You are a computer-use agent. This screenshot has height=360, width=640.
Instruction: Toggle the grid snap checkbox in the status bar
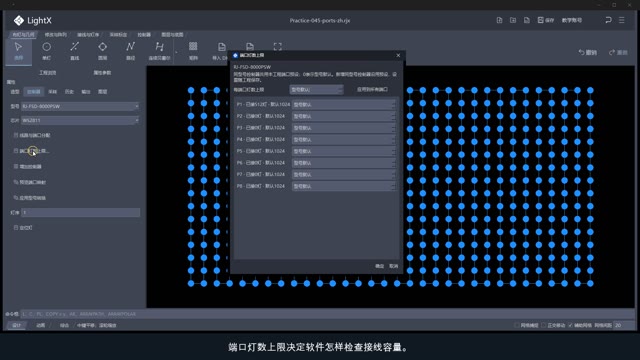pyautogui.click(x=517, y=325)
